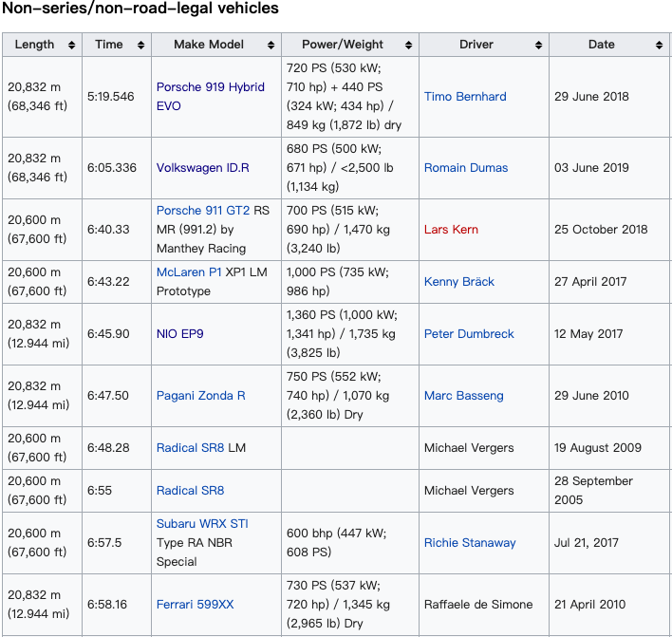This screenshot has height=637, width=672.
Task: Click the Power/Weight header label
Action: (x=343, y=45)
